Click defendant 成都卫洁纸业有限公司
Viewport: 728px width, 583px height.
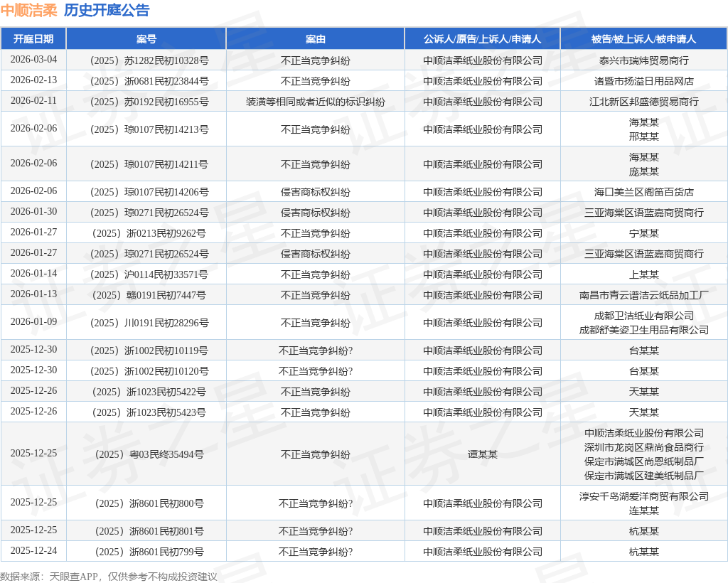click(643, 316)
